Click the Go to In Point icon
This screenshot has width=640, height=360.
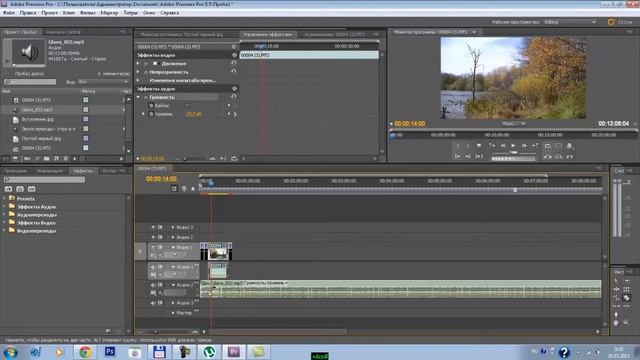point(457,156)
